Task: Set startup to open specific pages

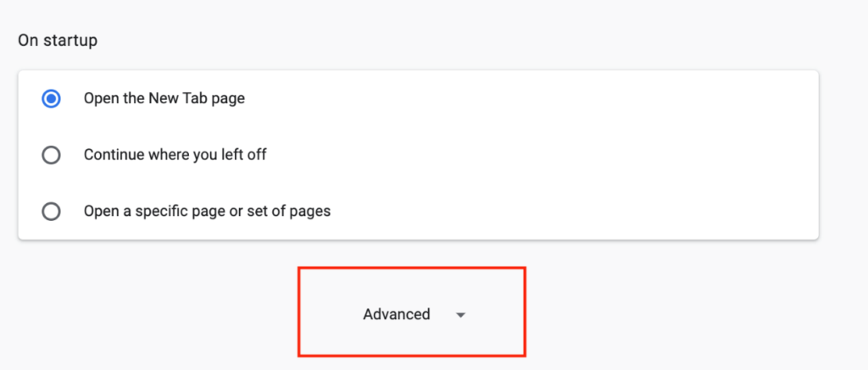Action: click(51, 211)
